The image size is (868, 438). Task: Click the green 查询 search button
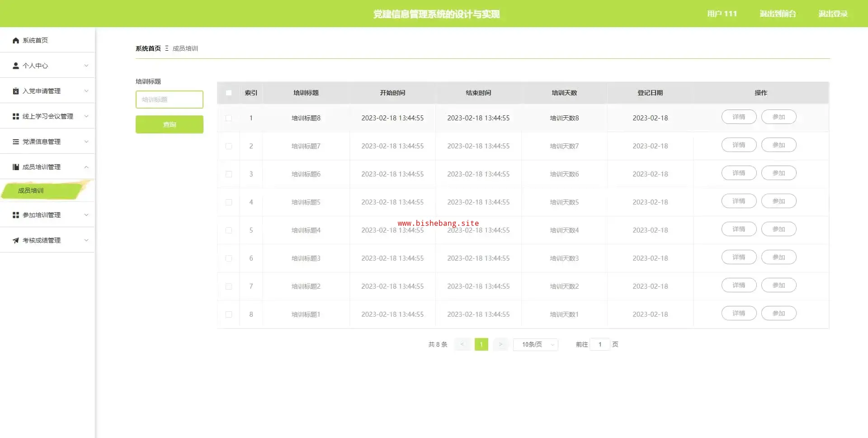coord(170,124)
